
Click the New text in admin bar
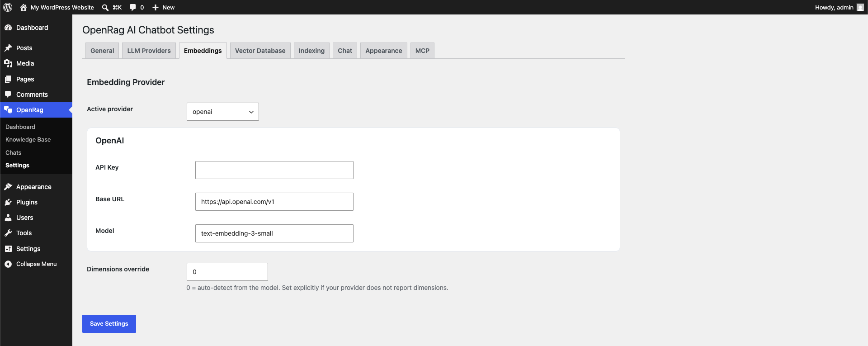click(168, 7)
